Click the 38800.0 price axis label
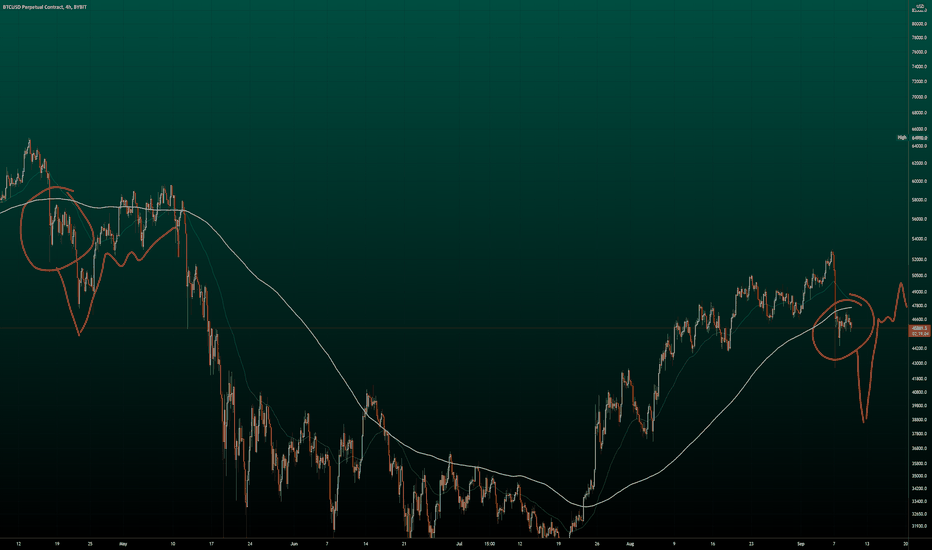This screenshot has width=932, height=550. click(x=919, y=419)
